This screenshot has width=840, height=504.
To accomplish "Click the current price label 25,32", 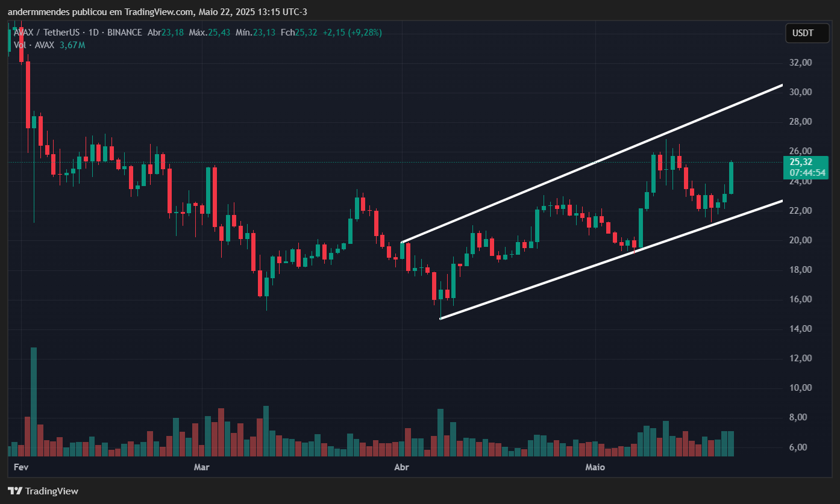I will (x=801, y=162).
